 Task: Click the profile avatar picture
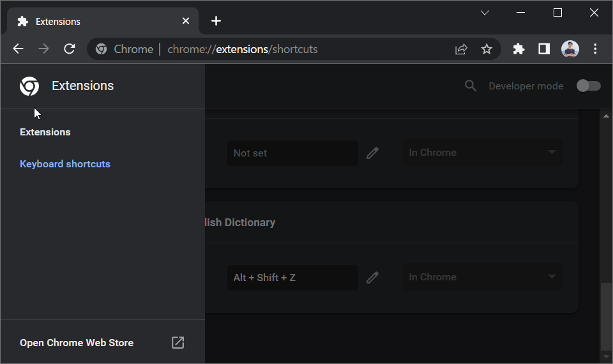[x=570, y=49]
